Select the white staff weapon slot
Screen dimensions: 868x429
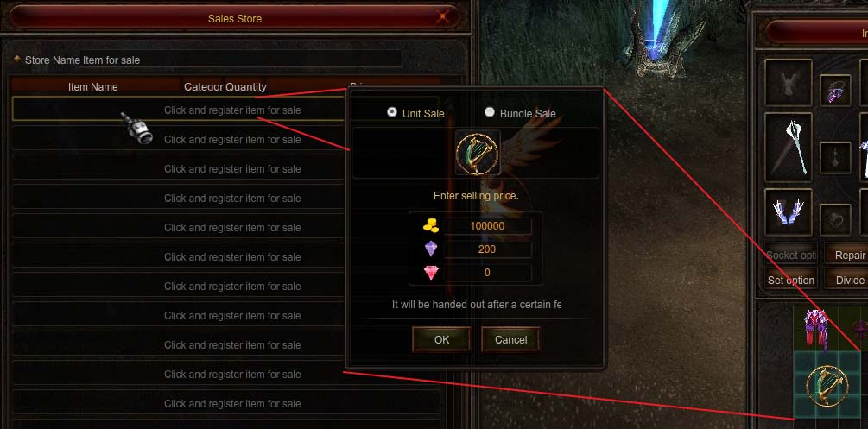pos(789,148)
